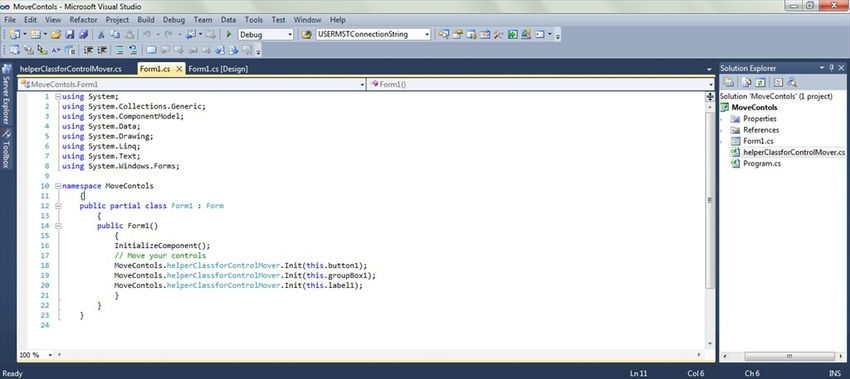Click the Save All toolbar icon
Image resolution: width=850 pixels, height=379 pixels.
point(83,34)
